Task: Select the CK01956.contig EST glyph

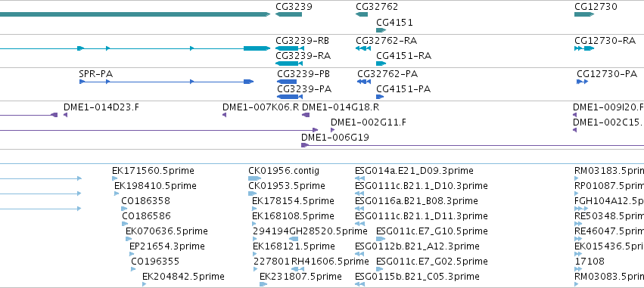Action: 254,178
